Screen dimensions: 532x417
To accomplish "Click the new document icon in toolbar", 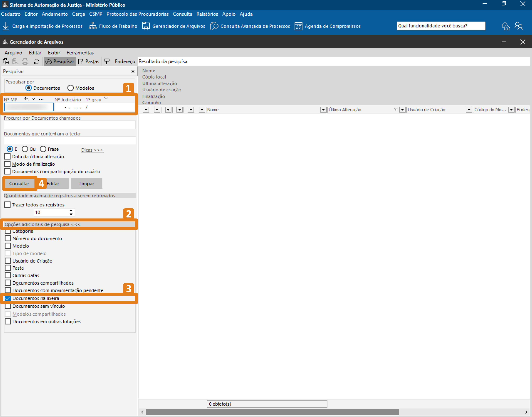I will (x=6, y=61).
